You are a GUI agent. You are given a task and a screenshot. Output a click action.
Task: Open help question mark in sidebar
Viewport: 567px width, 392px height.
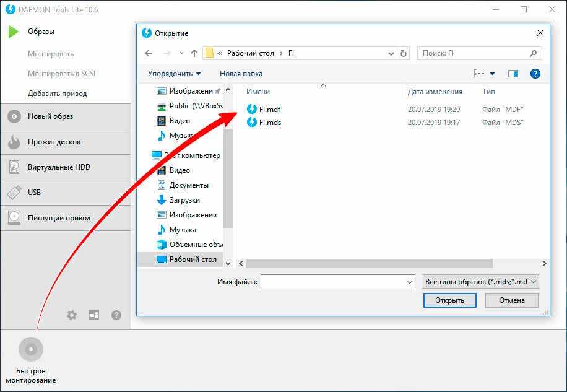point(116,315)
